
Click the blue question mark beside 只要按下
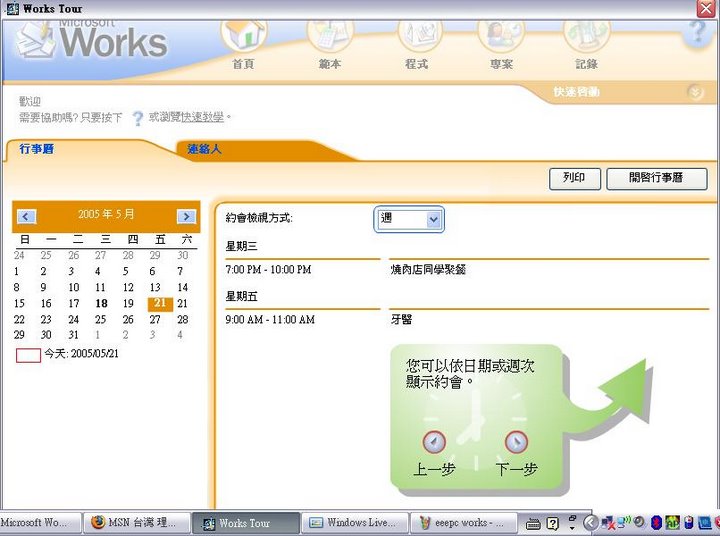click(137, 118)
